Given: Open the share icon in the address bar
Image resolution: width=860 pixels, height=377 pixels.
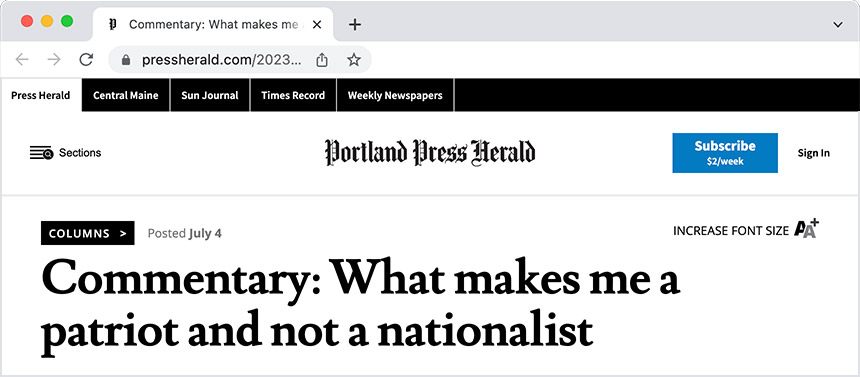Looking at the screenshot, I should coord(322,59).
